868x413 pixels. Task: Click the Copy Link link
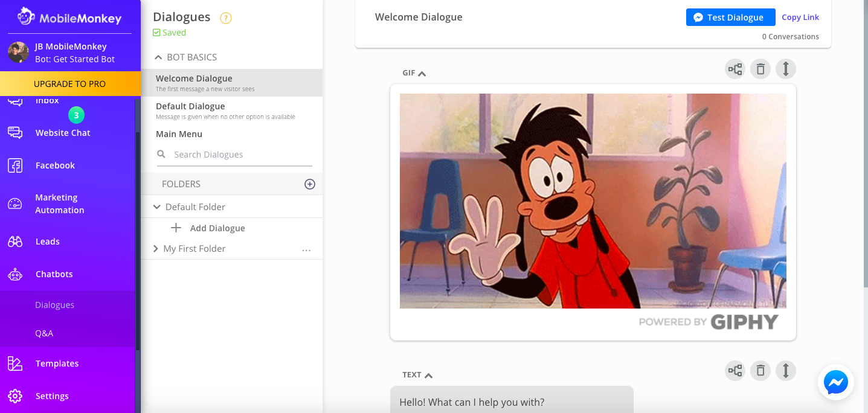tap(800, 18)
